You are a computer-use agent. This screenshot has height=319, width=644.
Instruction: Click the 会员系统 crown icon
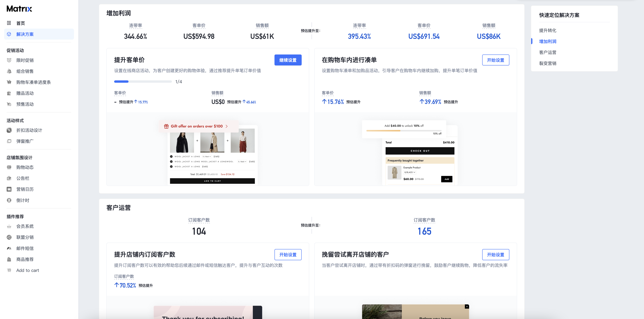[x=9, y=226]
